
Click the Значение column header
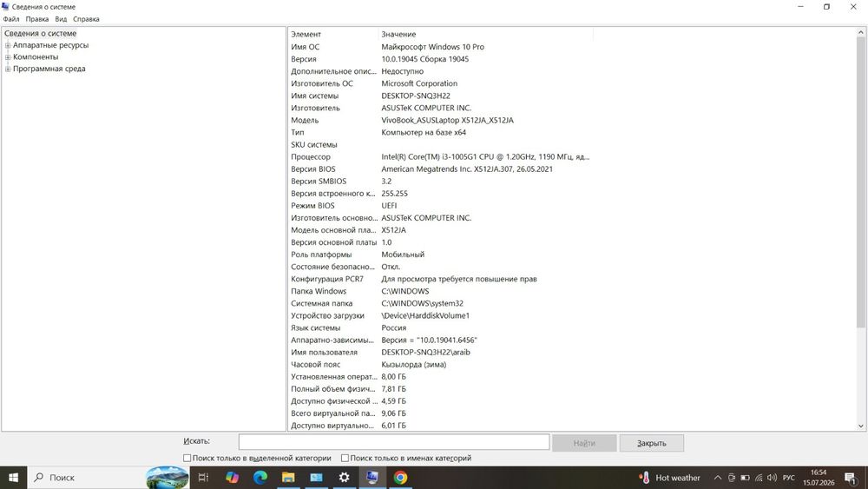[486, 35]
